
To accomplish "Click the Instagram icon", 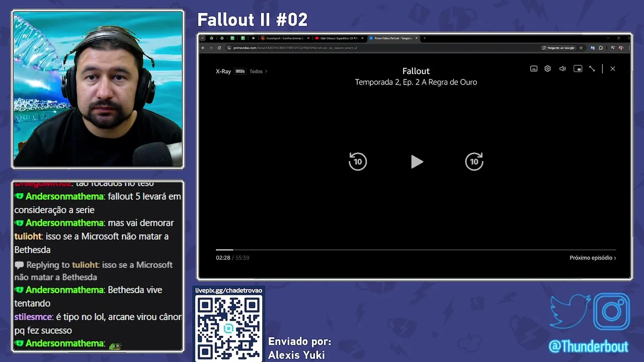I will 612,311.
